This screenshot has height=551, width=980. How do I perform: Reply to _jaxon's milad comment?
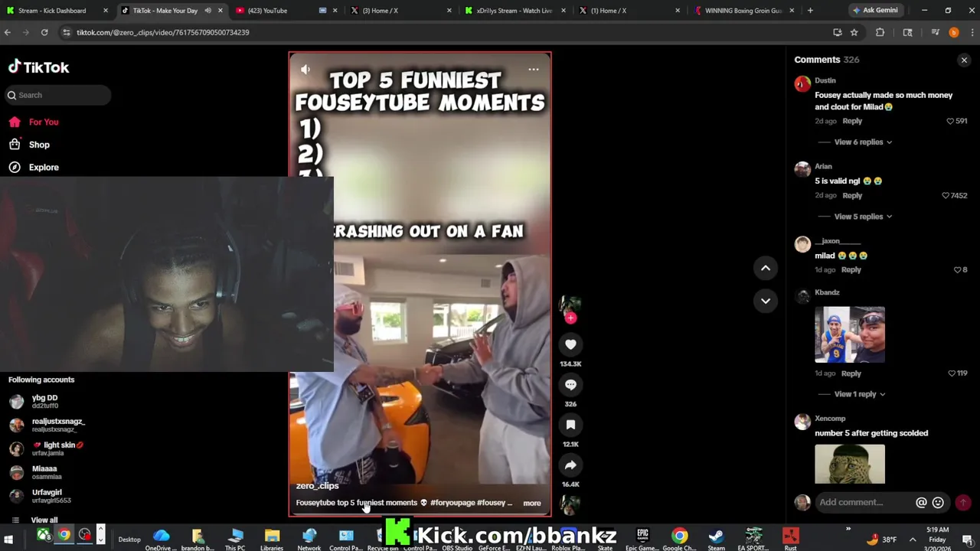tap(851, 269)
